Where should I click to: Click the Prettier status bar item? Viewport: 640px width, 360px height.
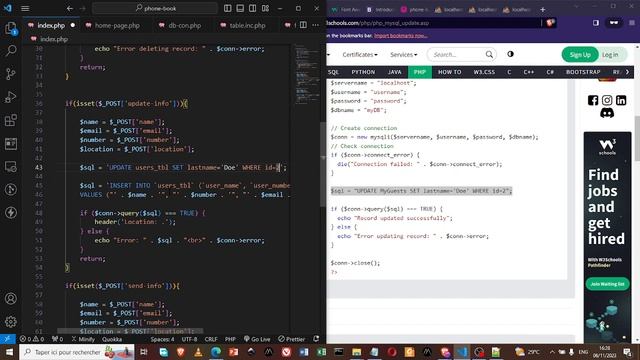click(x=291, y=339)
